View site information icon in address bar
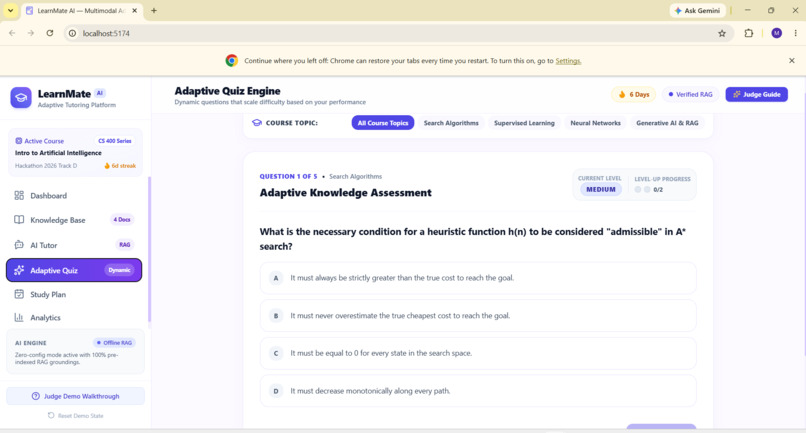Screen dimensions: 806x433 [x=72, y=33]
